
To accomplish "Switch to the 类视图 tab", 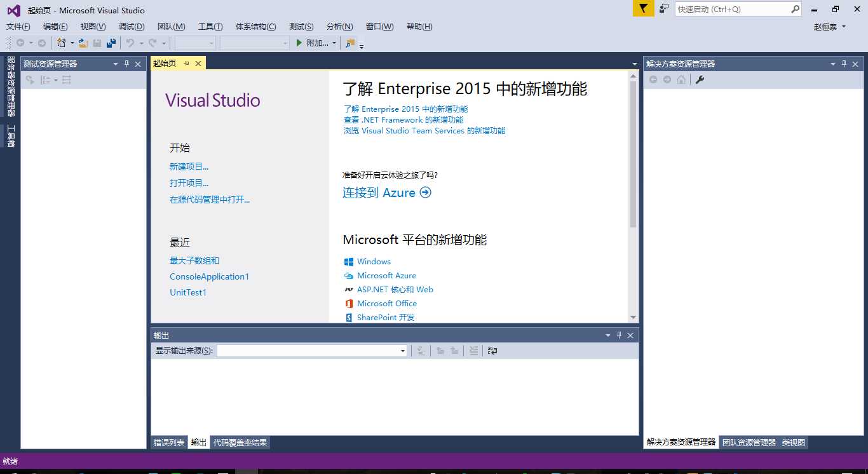I will click(x=793, y=442).
